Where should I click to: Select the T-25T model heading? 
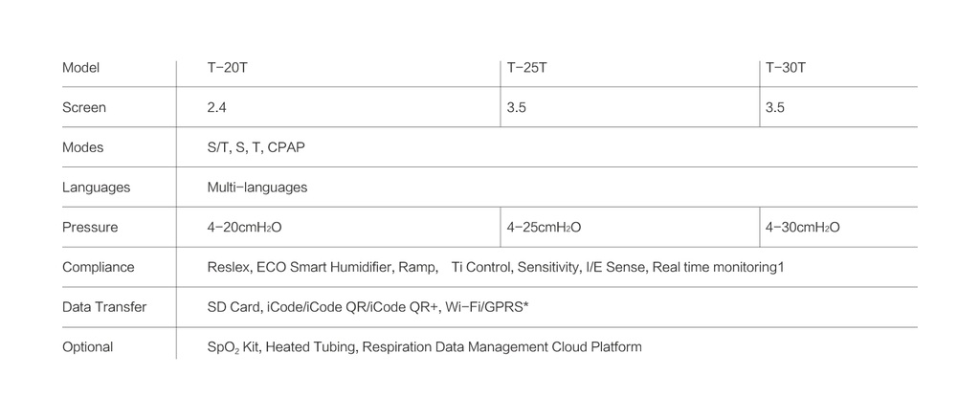click(x=526, y=68)
